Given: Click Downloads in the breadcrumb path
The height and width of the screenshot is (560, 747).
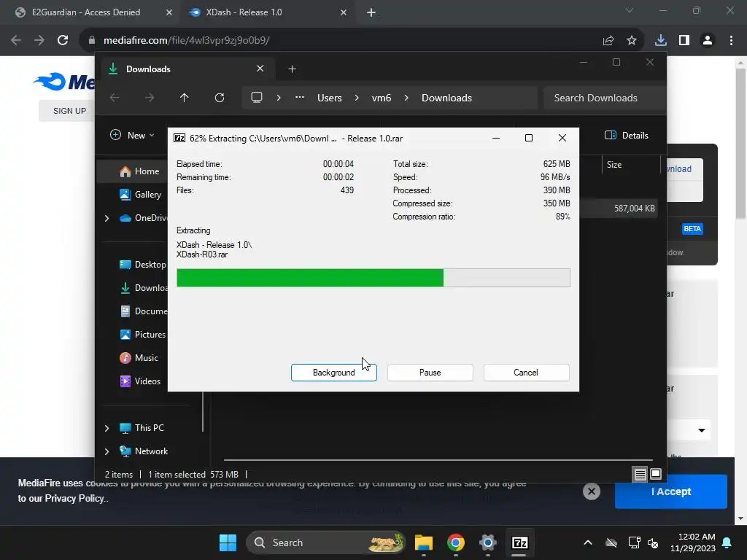Looking at the screenshot, I should click(x=446, y=98).
